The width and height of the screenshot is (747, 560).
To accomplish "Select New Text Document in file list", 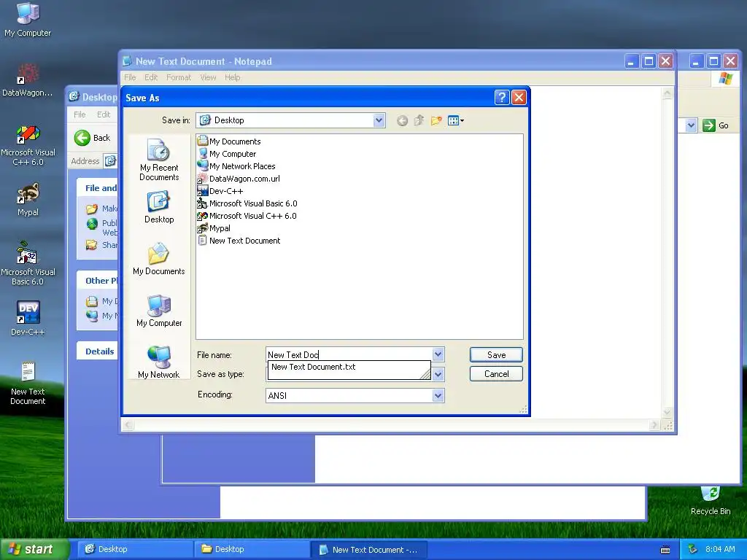I will (x=239, y=241).
